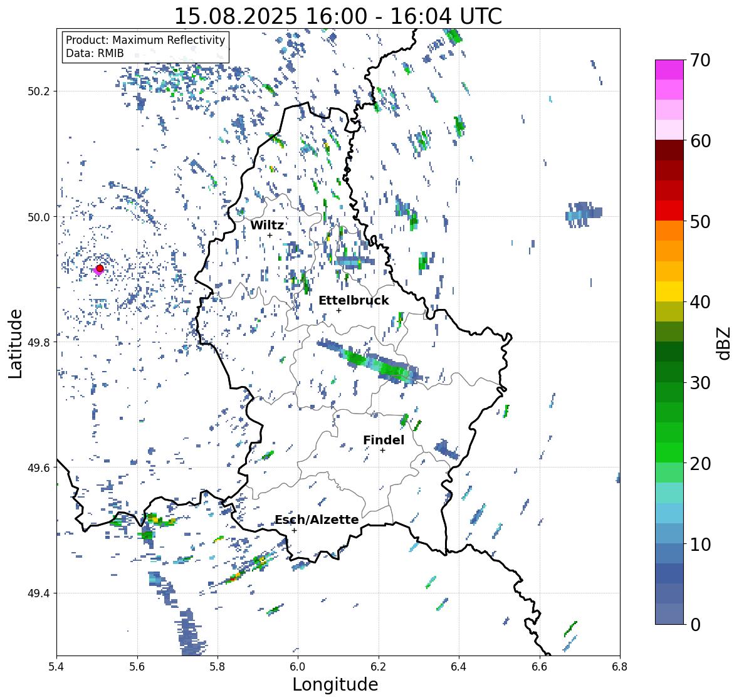The image size is (739, 700).
Task: Click the yellow colorbar swatch above 40
Action: coord(669,291)
